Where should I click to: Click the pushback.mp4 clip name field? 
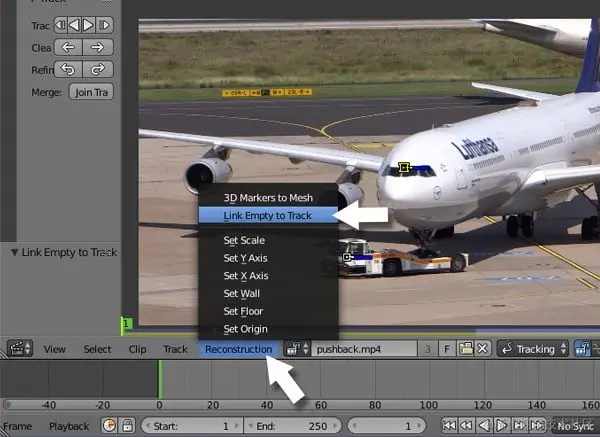point(364,349)
